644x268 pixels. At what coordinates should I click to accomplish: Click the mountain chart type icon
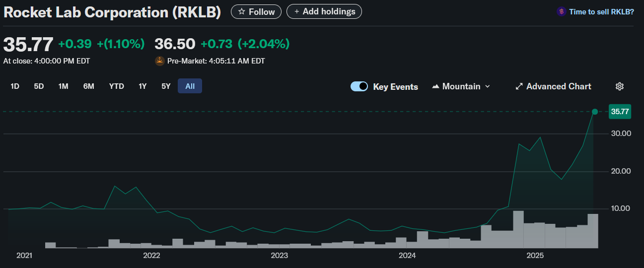pyautogui.click(x=435, y=86)
